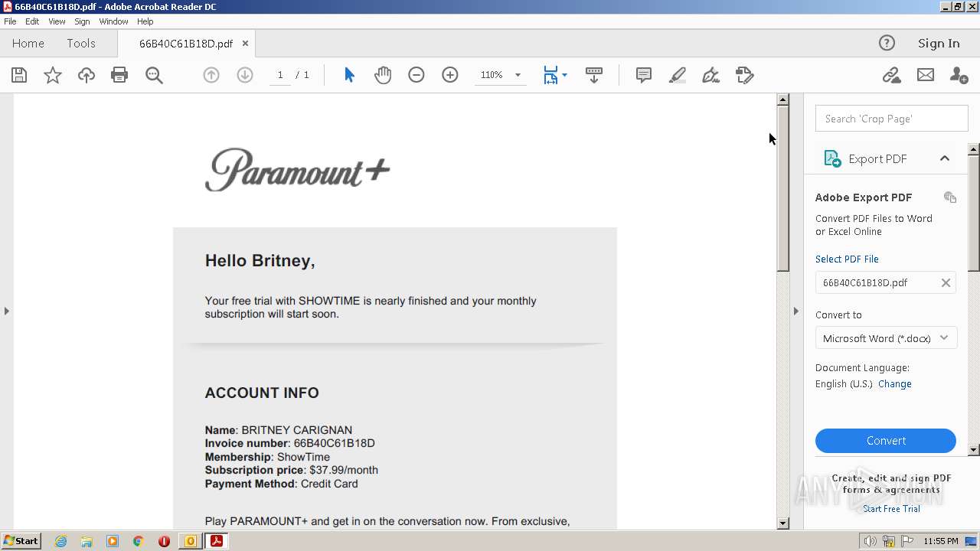This screenshot has height=551, width=980.
Task: Share a link to the file
Action: click(891, 75)
